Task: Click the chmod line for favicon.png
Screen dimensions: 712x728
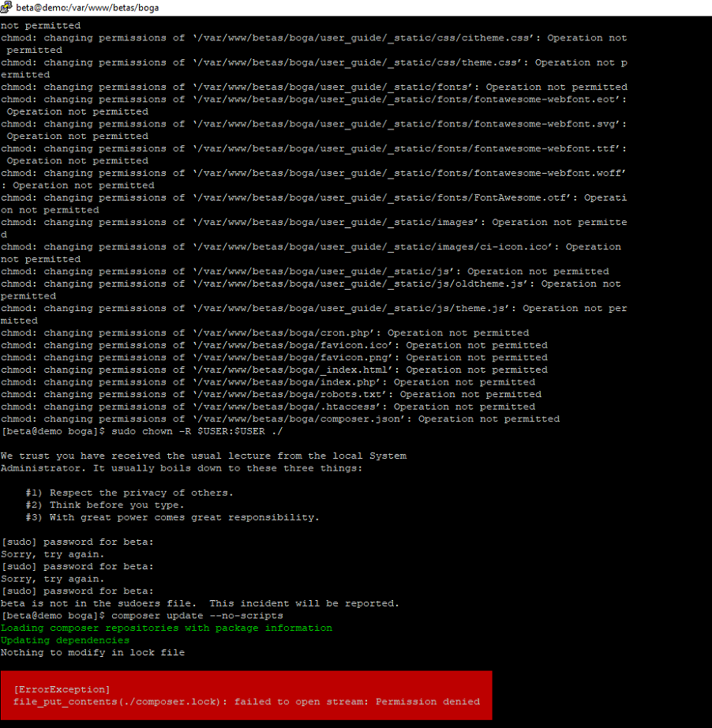Action: pyautogui.click(x=274, y=358)
